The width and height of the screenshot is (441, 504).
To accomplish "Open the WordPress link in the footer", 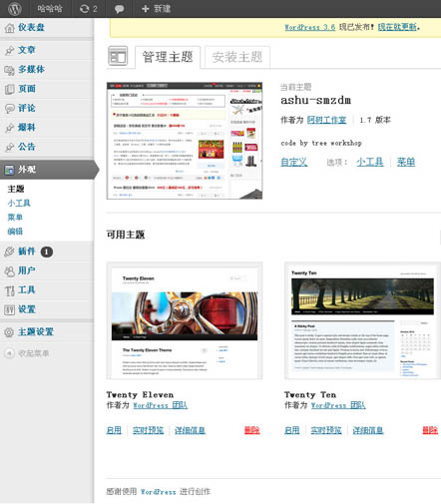I will click(159, 492).
